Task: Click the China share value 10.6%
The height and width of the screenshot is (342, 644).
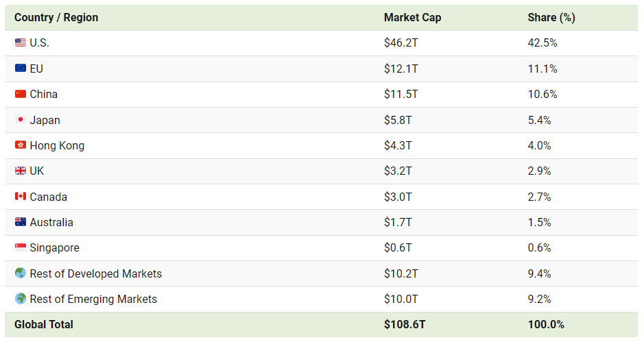Action: pos(542,95)
